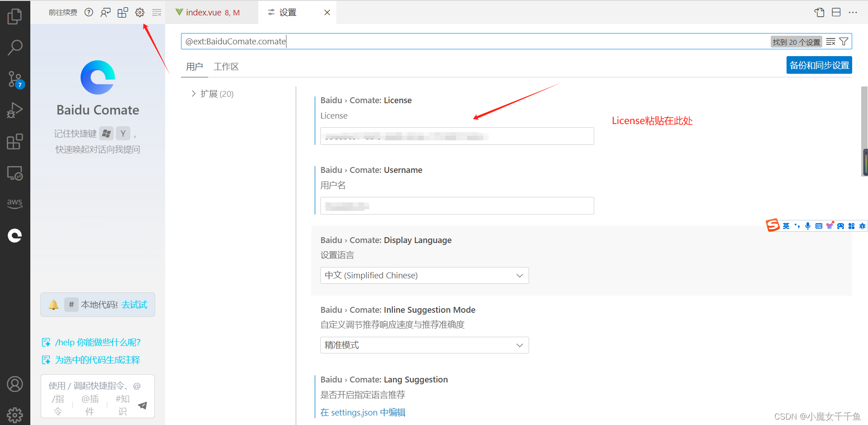Click the 找到 20 个设置 result count
This screenshot has width=868, height=425.
coord(796,42)
